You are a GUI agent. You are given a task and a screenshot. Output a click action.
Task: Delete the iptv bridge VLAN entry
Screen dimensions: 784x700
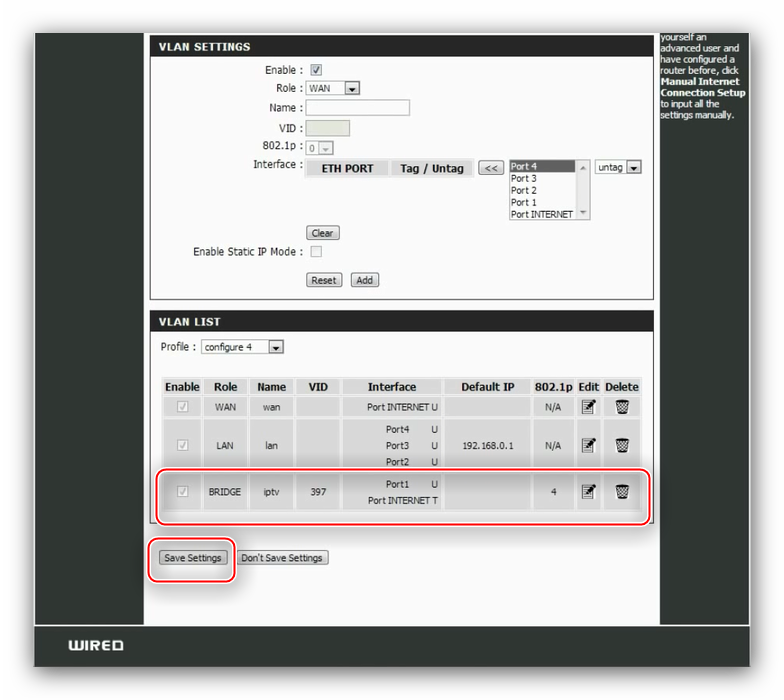point(622,492)
